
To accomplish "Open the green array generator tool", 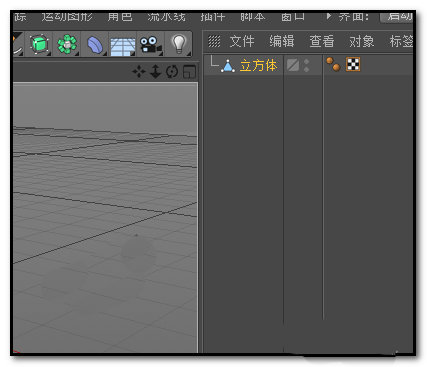I will (x=67, y=44).
